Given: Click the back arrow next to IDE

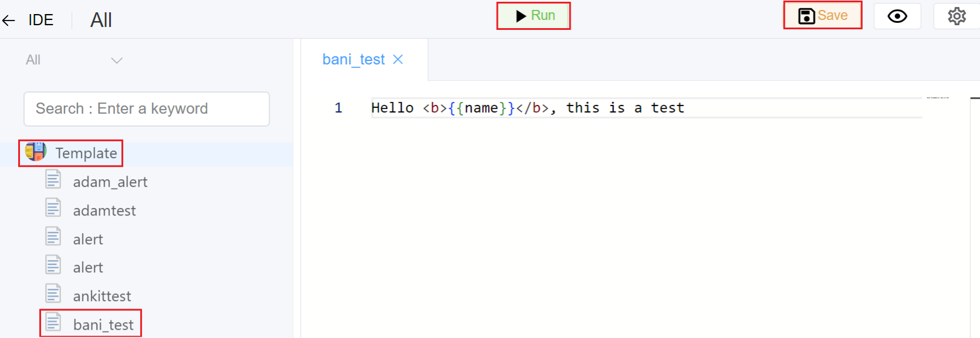Looking at the screenshot, I should tap(9, 21).
